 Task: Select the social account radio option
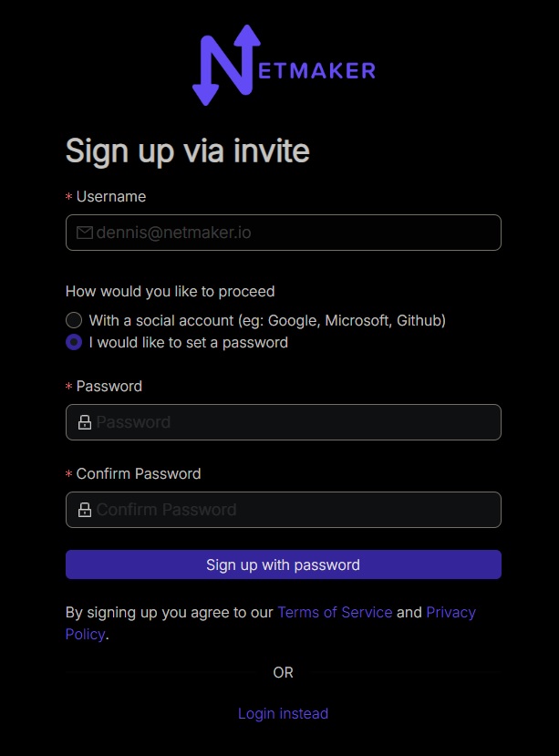74,320
